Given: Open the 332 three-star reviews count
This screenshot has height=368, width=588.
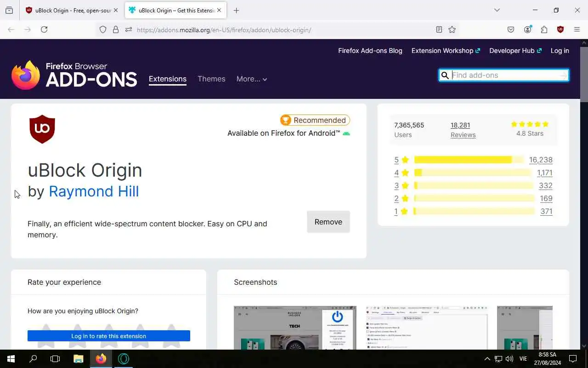Looking at the screenshot, I should 546,185.
